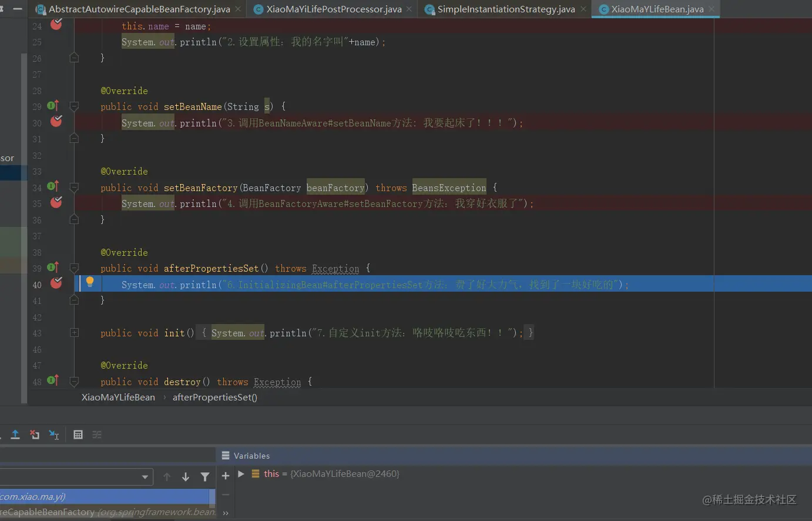812x521 pixels.
Task: Click the Frames list scrollbar thumb
Action: click(212, 499)
